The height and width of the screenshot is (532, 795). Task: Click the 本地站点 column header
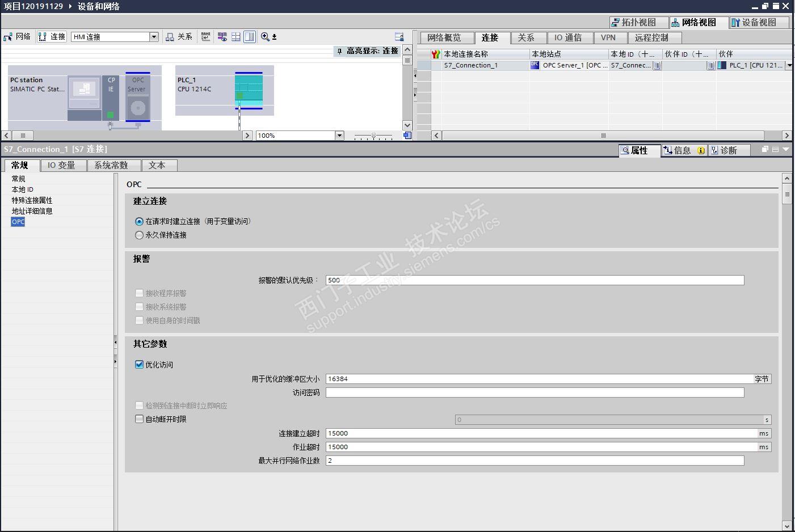tap(569, 54)
